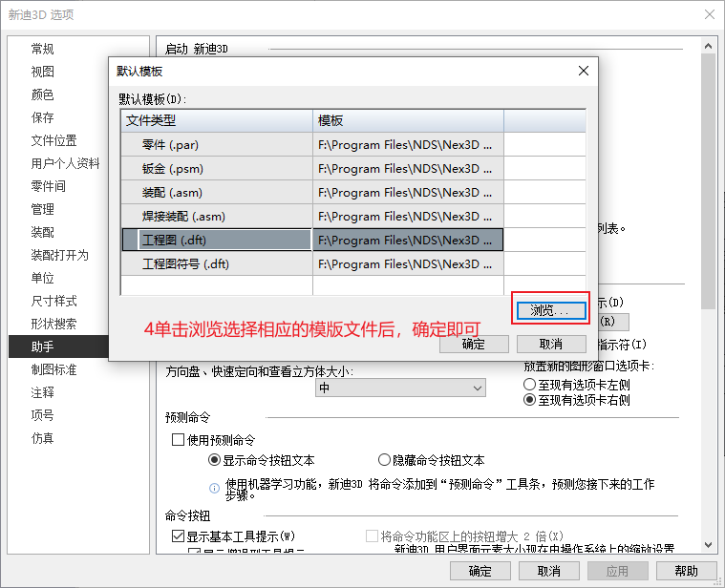Select 显示命令按钮文本 radio option

point(214,460)
